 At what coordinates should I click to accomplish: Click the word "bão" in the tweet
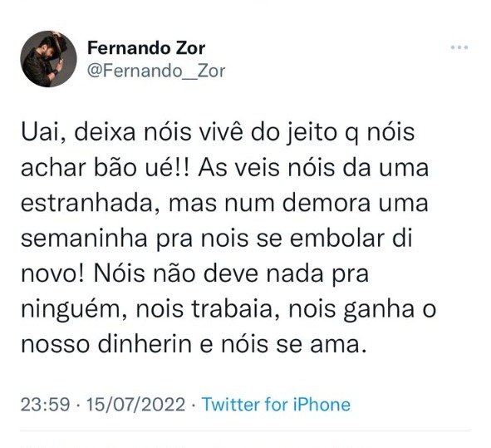(x=115, y=168)
